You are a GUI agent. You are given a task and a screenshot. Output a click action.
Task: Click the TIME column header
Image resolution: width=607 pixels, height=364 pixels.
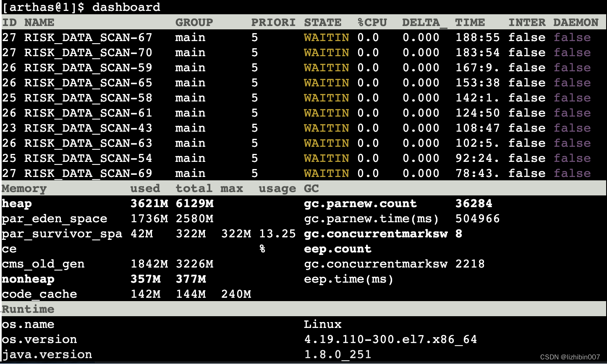(470, 22)
